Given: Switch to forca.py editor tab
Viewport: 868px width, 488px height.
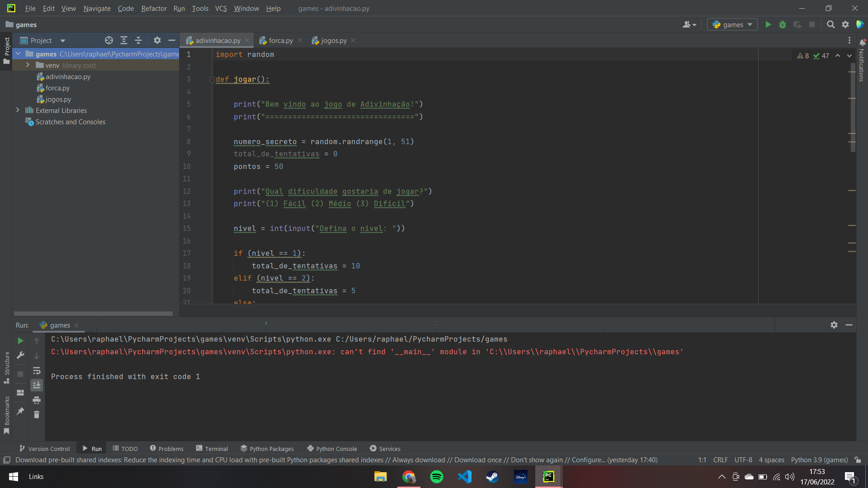Looking at the screenshot, I should pyautogui.click(x=281, y=40).
